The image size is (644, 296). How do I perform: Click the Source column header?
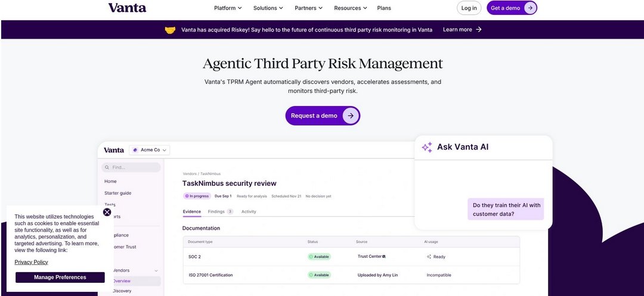pos(361,242)
